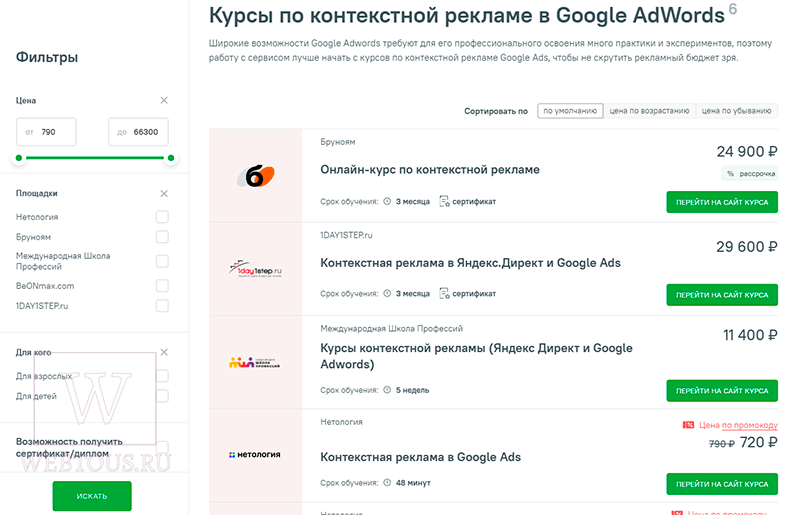
Task: Click the ИСКАТЬ button
Action: pyautogui.click(x=92, y=496)
